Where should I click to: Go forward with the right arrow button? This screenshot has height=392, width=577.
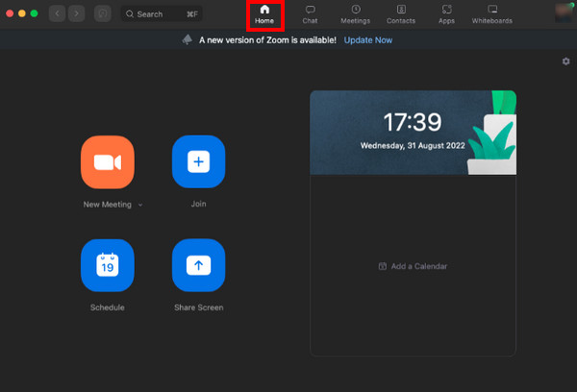click(x=77, y=14)
